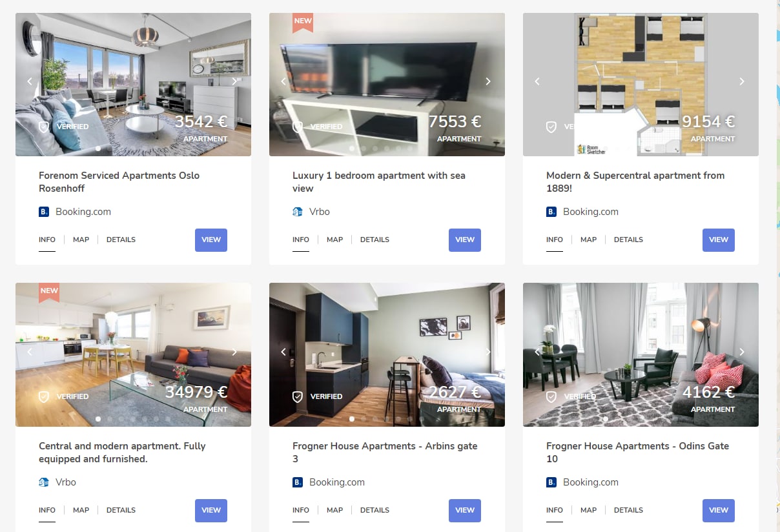Image resolution: width=780 pixels, height=532 pixels.
Task: Open the MAP tab for Forenom Serviced Apartments
Action: pos(81,240)
